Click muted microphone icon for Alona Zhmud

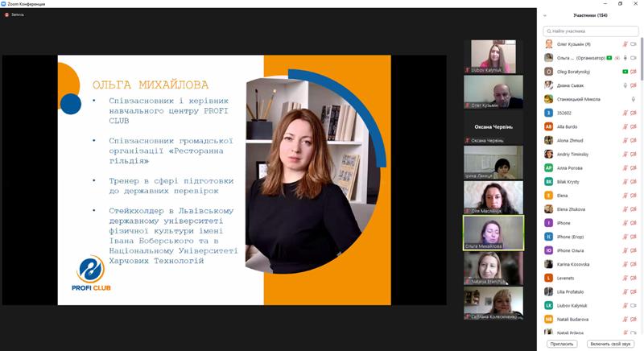coord(625,140)
